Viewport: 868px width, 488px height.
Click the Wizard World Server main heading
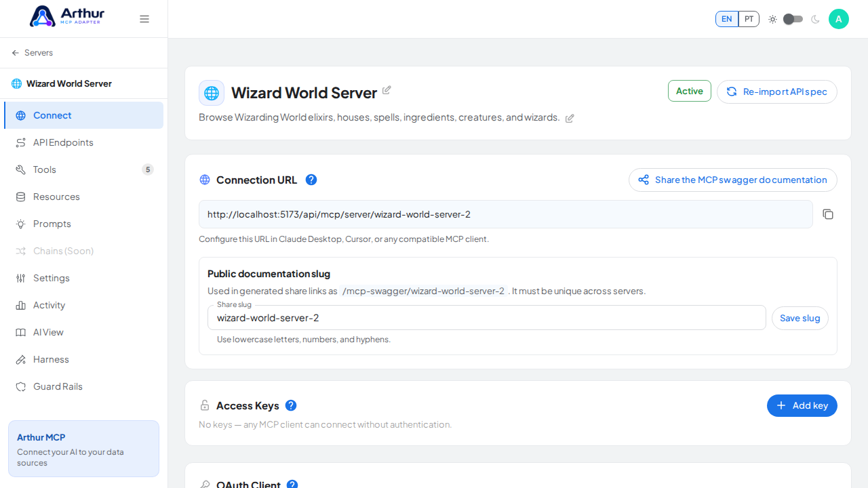[x=304, y=93]
